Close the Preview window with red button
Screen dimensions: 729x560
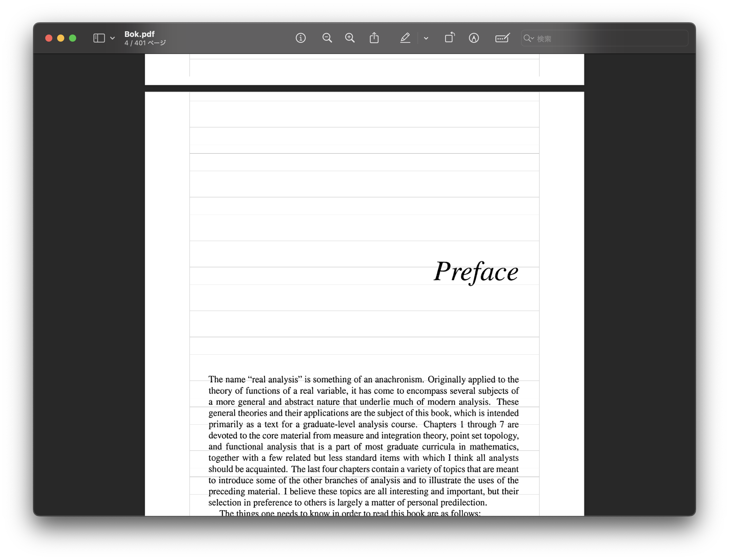(x=49, y=38)
